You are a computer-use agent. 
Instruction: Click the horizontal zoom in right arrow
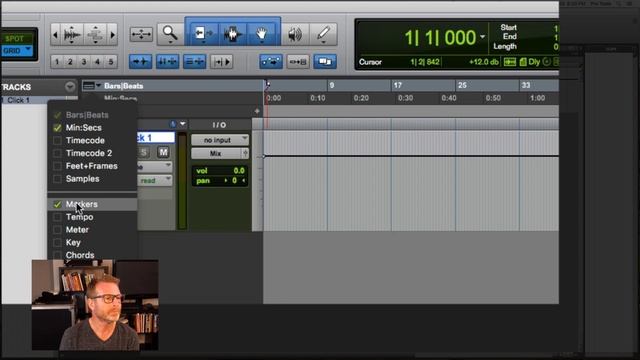pos(113,35)
